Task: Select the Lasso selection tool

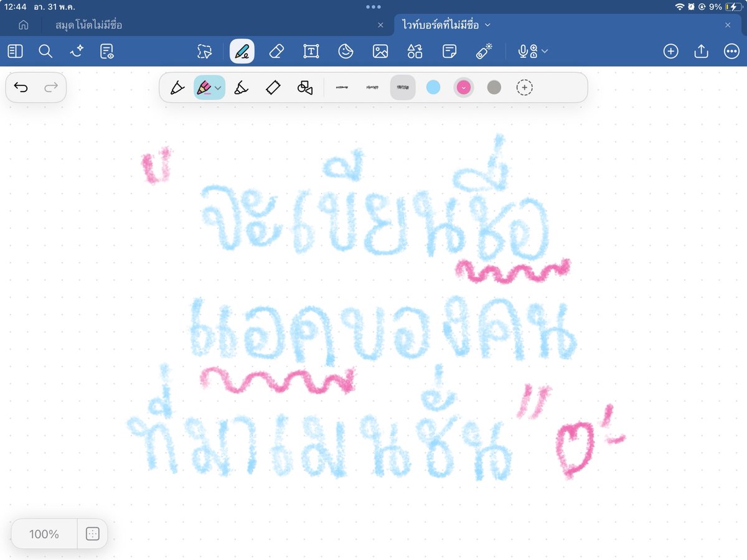Action: pyautogui.click(x=205, y=51)
